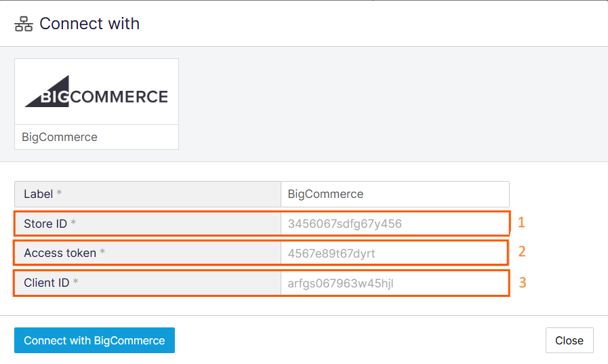Click the Access token field name cell
608x364 pixels.
coord(148,253)
